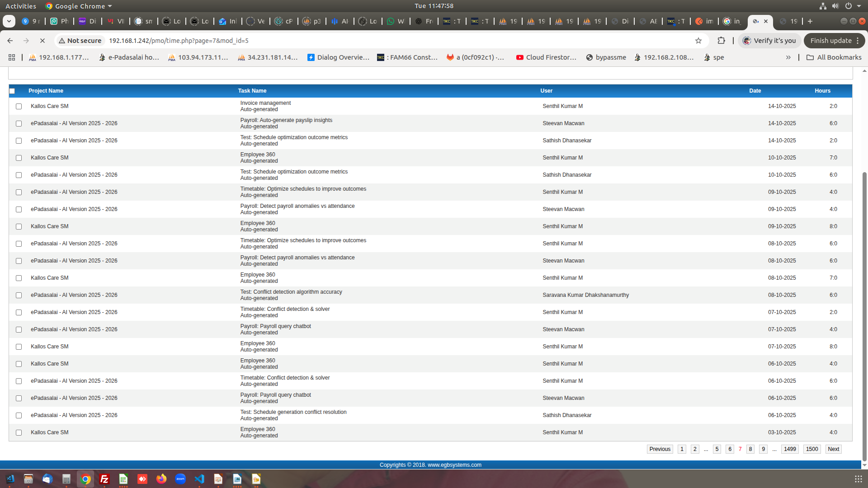Viewport: 868px width, 488px height.
Task: Check the Invoice management row checkbox
Action: click(19, 106)
